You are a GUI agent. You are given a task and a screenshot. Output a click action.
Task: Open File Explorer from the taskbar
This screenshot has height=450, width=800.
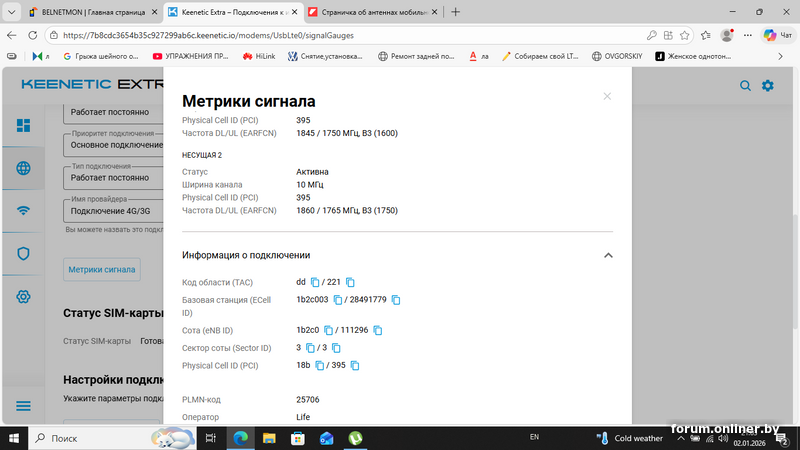(269, 438)
